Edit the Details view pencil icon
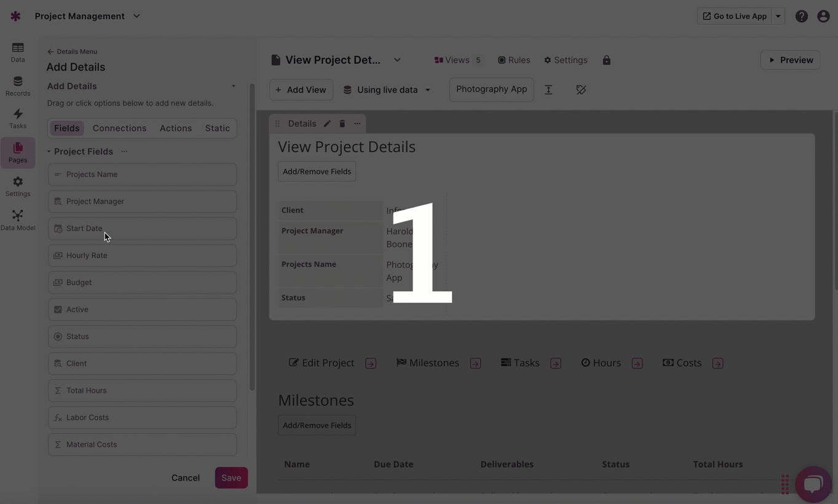Viewport: 838px width, 504px height. point(327,124)
